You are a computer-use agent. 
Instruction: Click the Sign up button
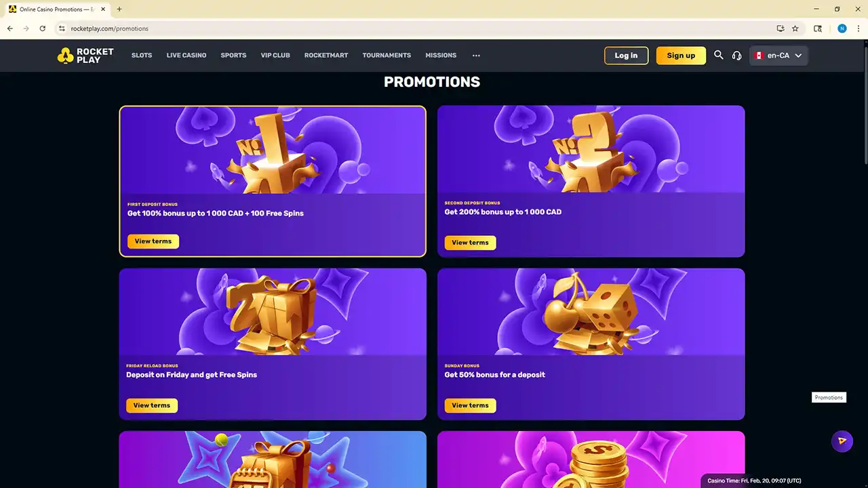[x=681, y=56]
